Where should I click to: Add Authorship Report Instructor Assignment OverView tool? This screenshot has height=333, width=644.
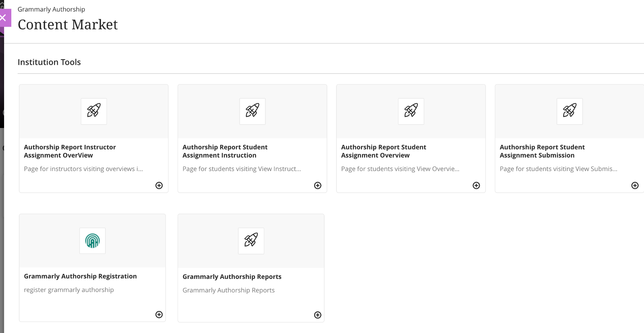point(159,186)
